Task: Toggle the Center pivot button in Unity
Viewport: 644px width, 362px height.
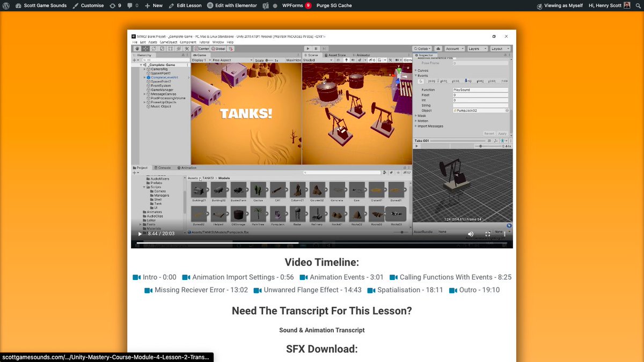Action: (x=201, y=49)
